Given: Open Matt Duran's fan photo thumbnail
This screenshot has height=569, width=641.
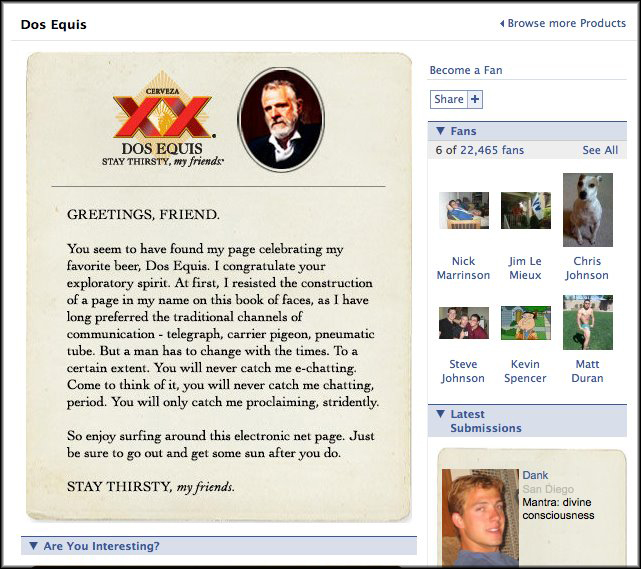Looking at the screenshot, I should pos(587,323).
